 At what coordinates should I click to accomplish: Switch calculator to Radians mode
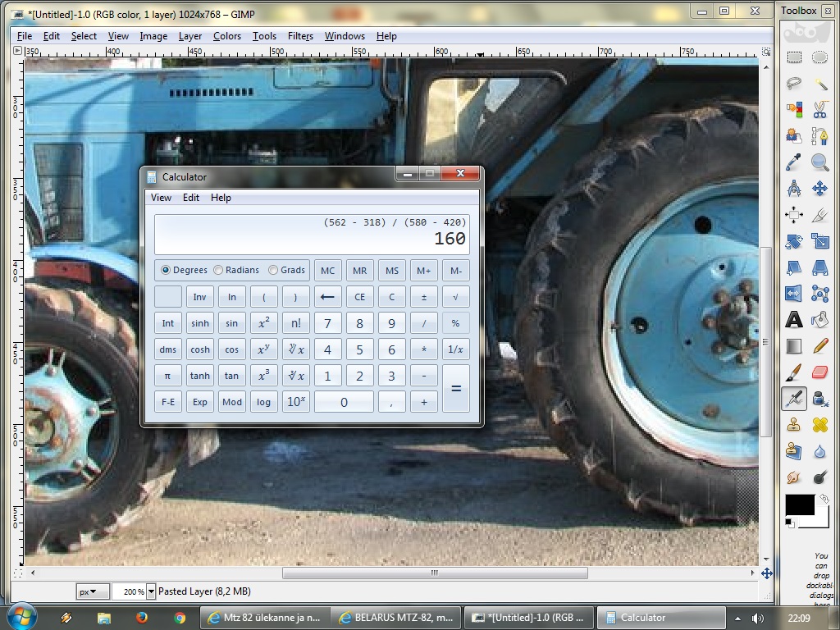tap(218, 270)
